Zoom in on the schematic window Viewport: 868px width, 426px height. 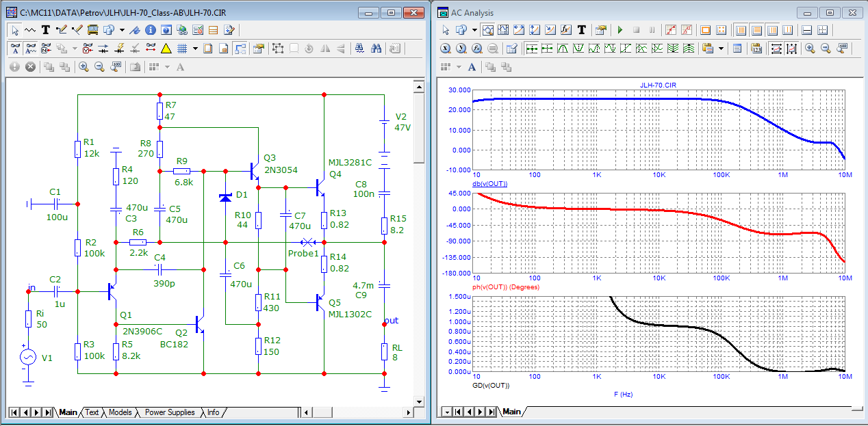click(x=84, y=67)
